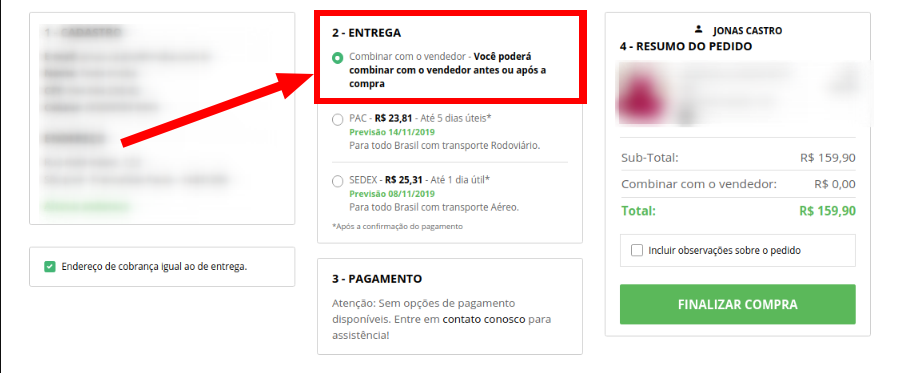Open the contato conosco link

click(484, 319)
